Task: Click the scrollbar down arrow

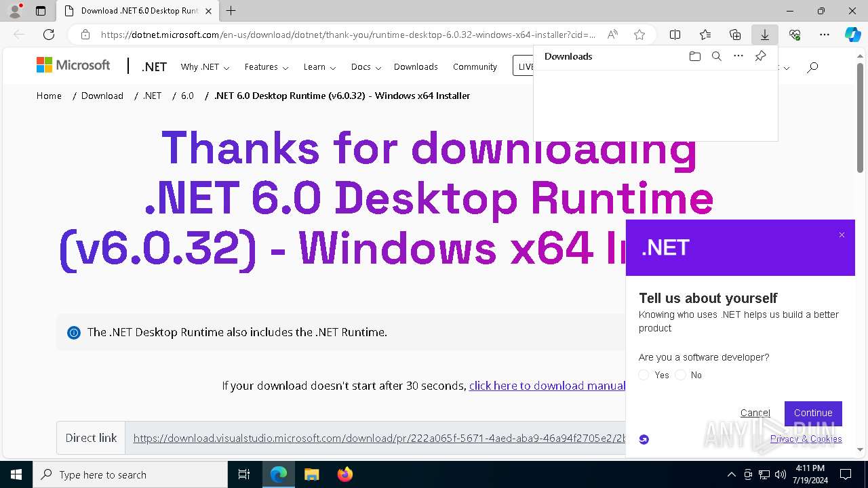Action: tap(860, 450)
